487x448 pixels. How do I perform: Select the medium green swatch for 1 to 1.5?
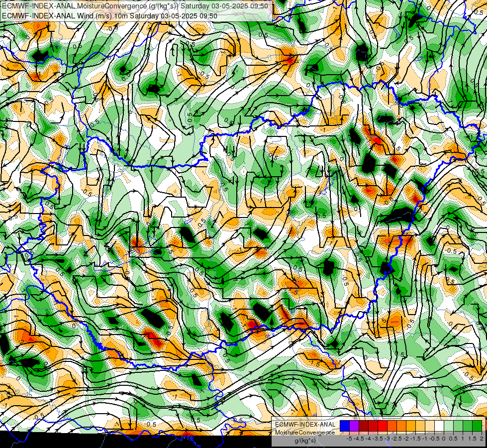pyautogui.click(x=468, y=426)
